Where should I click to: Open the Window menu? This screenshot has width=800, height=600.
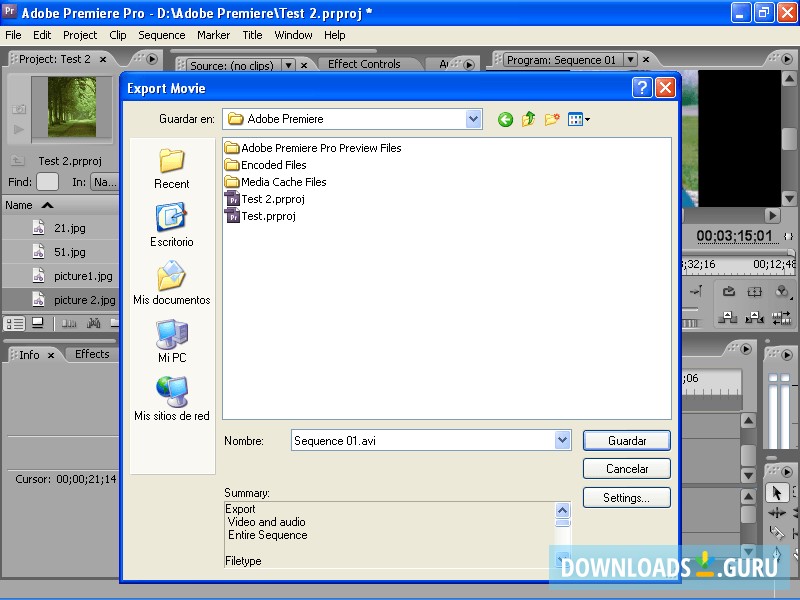[x=293, y=35]
